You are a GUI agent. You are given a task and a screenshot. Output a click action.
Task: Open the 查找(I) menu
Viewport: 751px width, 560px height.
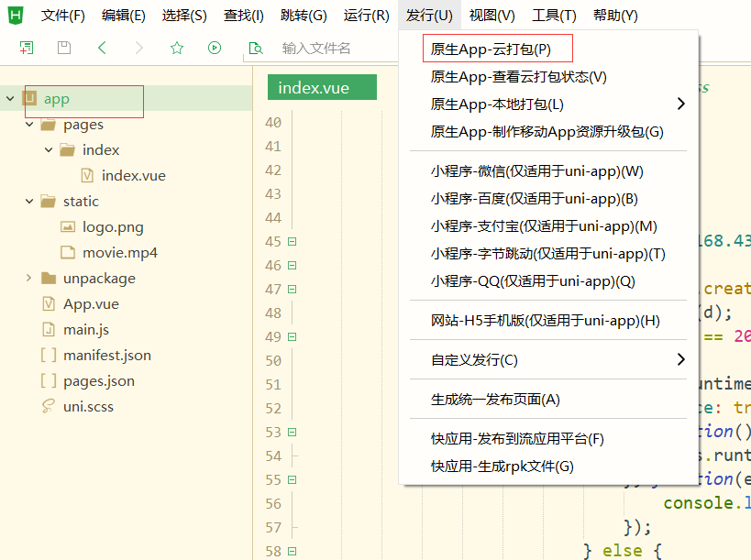pos(243,16)
